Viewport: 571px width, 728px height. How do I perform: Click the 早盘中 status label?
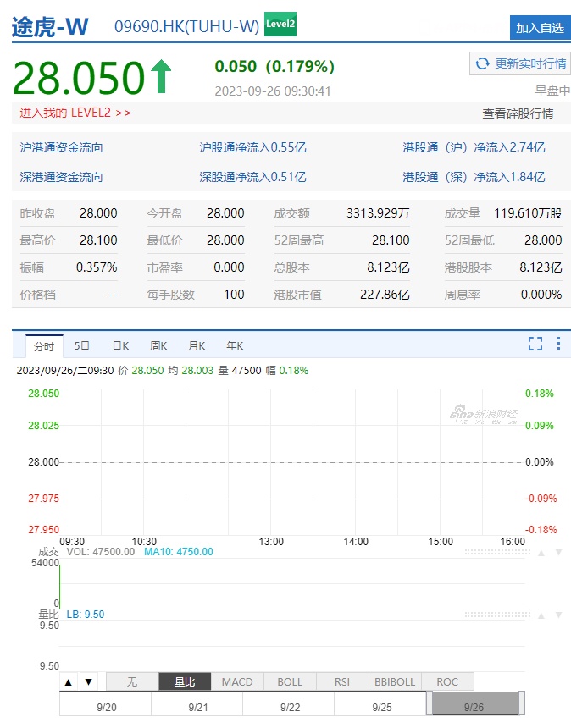pos(552,91)
